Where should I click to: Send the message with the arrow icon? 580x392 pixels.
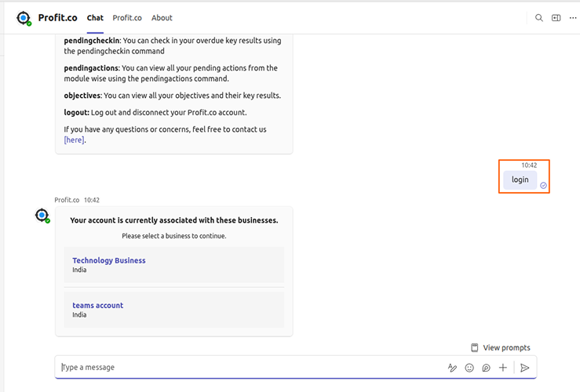[524, 368]
